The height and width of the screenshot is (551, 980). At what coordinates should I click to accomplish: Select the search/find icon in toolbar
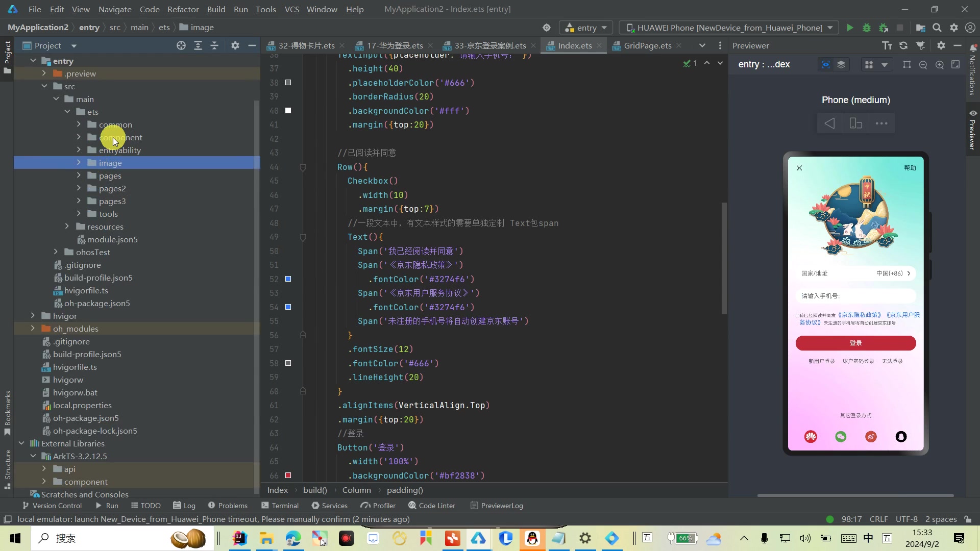pyautogui.click(x=937, y=28)
